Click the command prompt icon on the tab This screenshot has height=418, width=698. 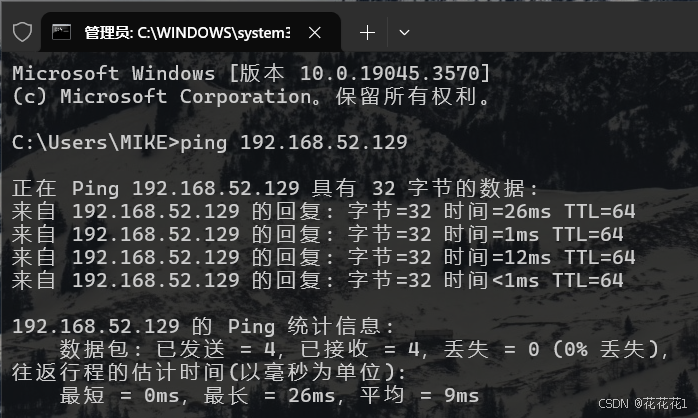61,32
